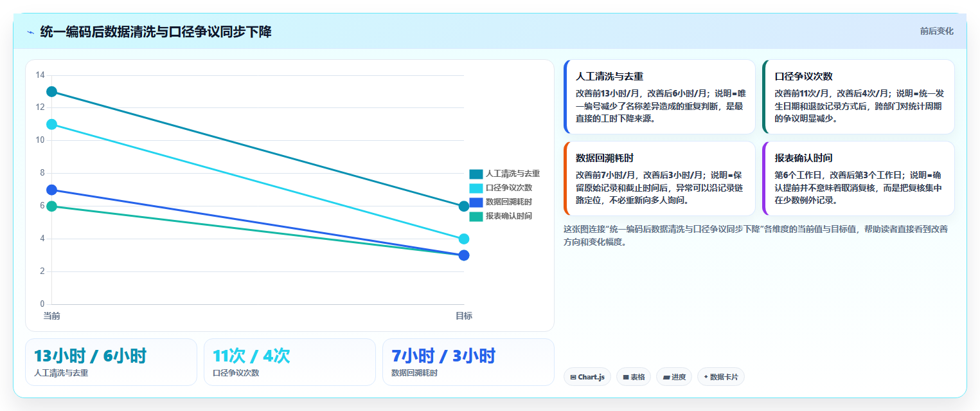Click 人工清洗与去重 caption under 13小时 / 6小时
Viewport: 980px width, 411px height.
[61, 373]
